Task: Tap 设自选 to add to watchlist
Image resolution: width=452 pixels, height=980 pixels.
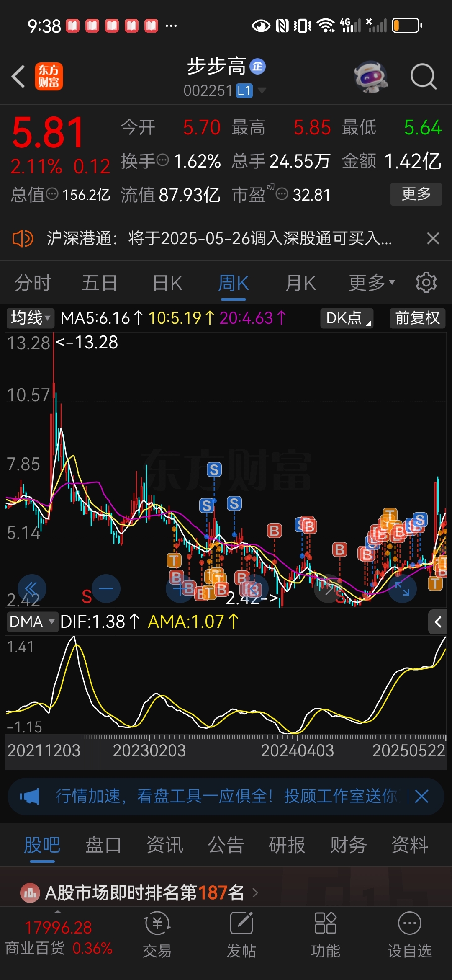Action: point(409,935)
